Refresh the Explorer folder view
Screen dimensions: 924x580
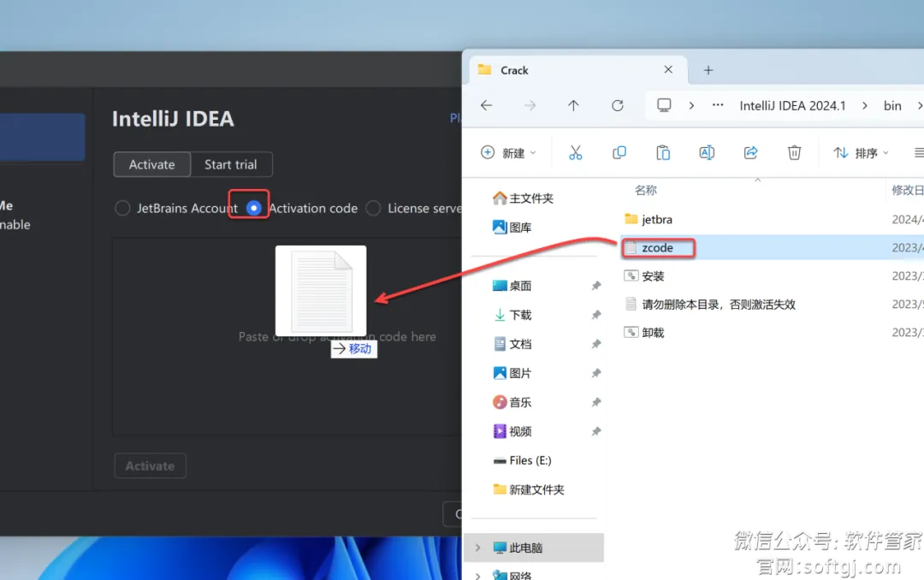coord(617,105)
